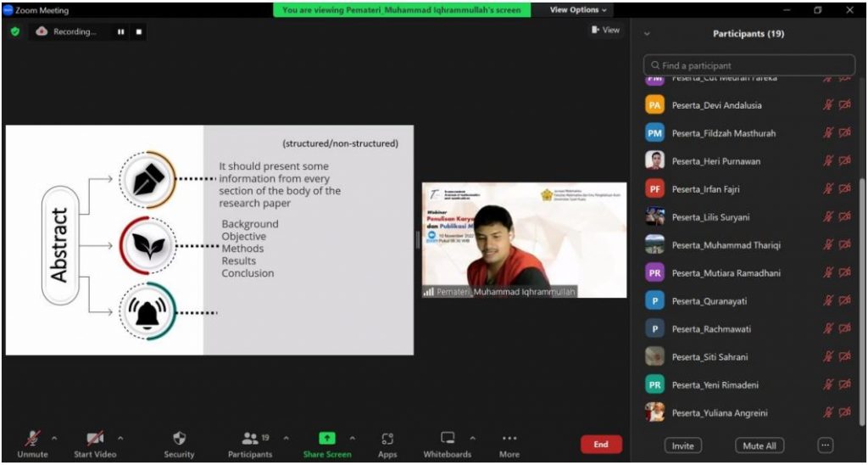Open the Security shield icon
868x465 pixels.
pyautogui.click(x=179, y=439)
